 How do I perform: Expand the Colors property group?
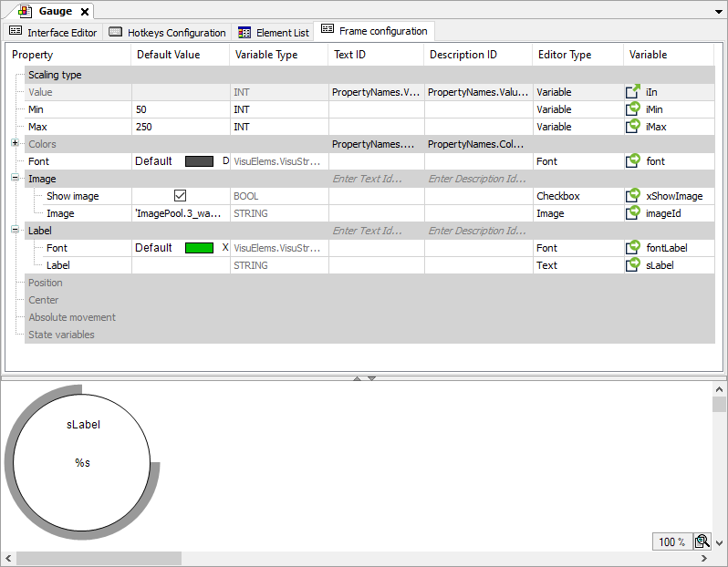(x=15, y=144)
